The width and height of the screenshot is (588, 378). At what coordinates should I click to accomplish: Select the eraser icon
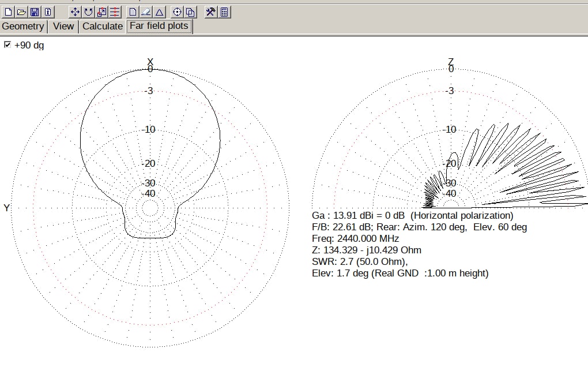pos(145,12)
